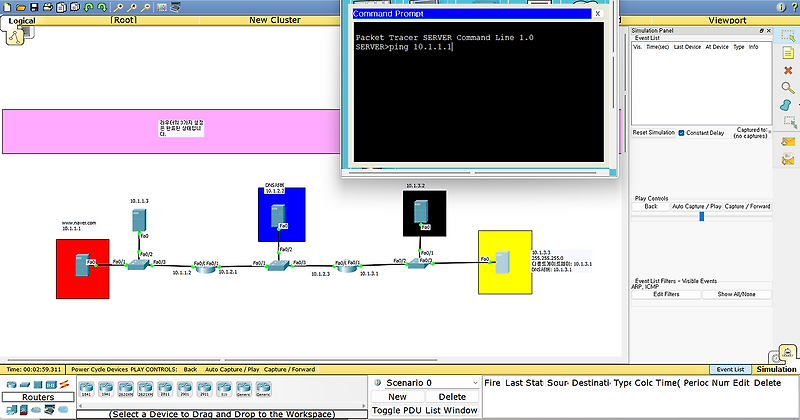The width and height of the screenshot is (800, 420).
Task: Click the Last Device column header
Action: [687, 47]
